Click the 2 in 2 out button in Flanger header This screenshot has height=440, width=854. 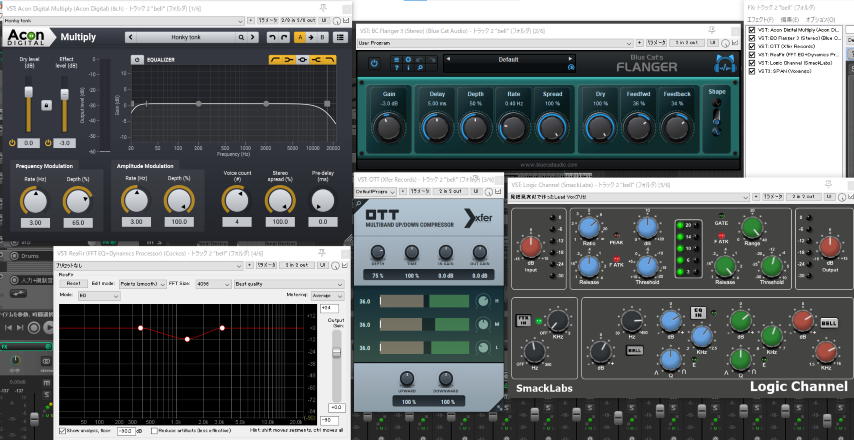(x=686, y=42)
